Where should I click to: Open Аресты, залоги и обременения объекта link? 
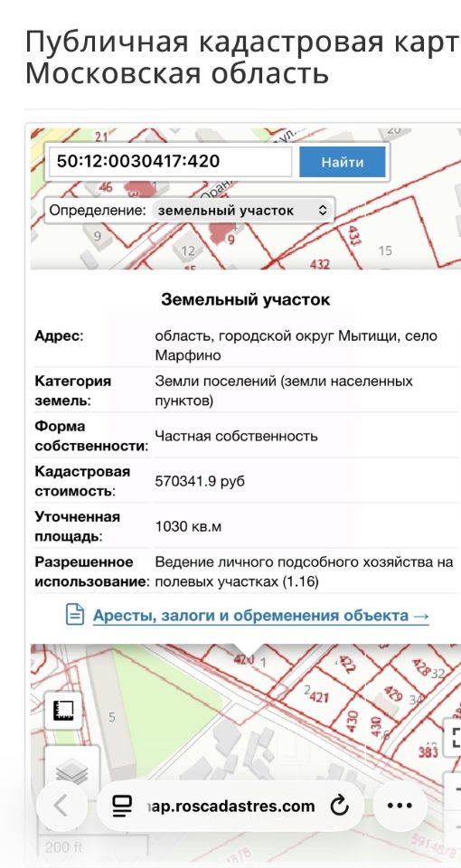pos(260,616)
